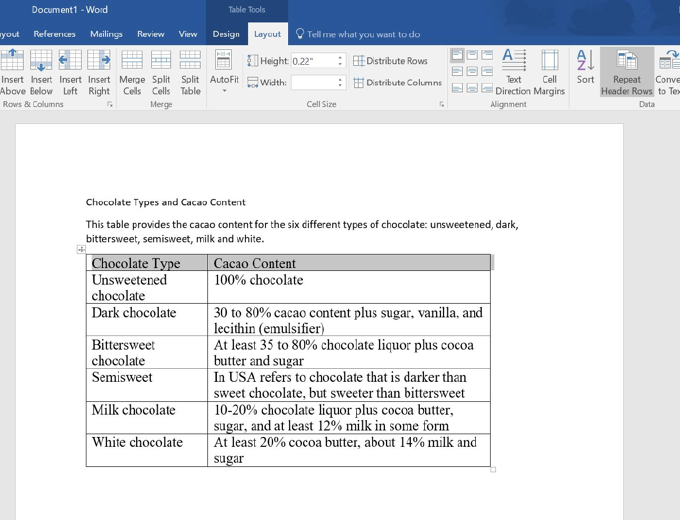This screenshot has height=520, width=680.
Task: Select Align Top Right option
Action: click(x=487, y=55)
